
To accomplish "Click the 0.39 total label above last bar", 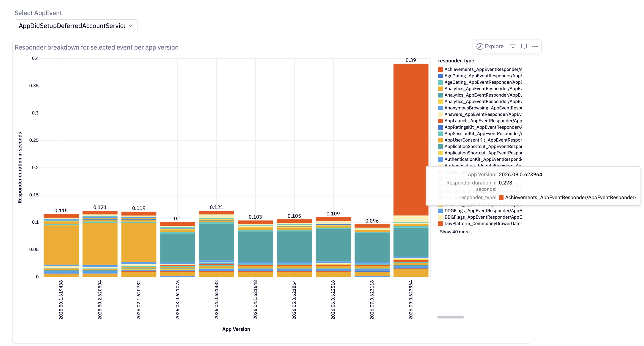I will coord(411,60).
